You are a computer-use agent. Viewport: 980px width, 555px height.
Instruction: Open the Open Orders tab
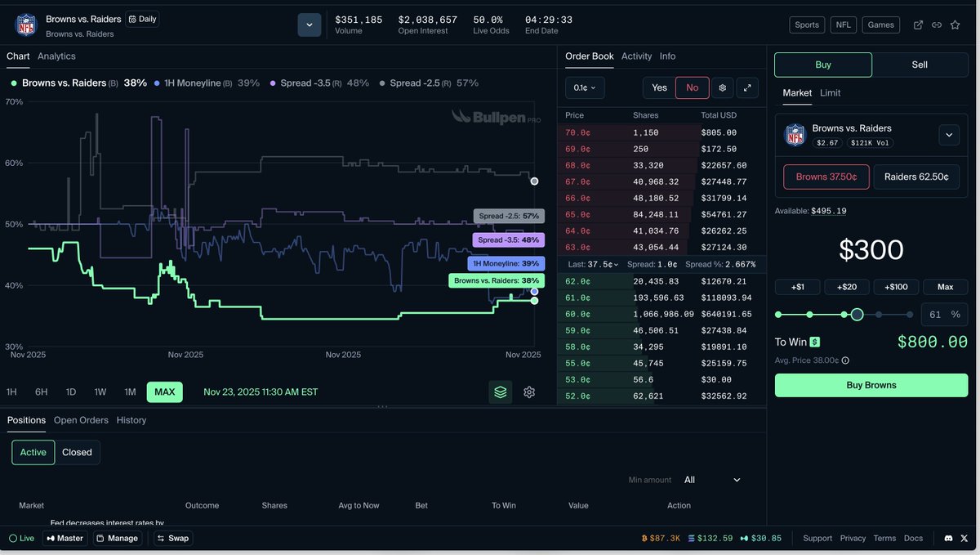(x=81, y=420)
